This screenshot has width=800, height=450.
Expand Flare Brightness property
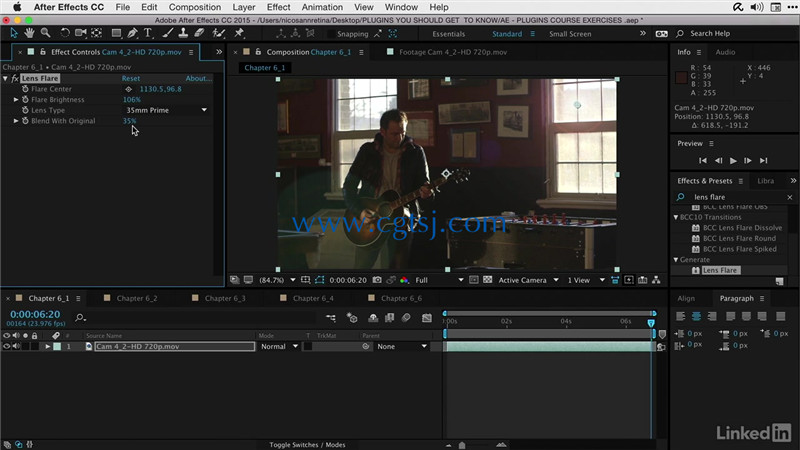[x=16, y=99]
